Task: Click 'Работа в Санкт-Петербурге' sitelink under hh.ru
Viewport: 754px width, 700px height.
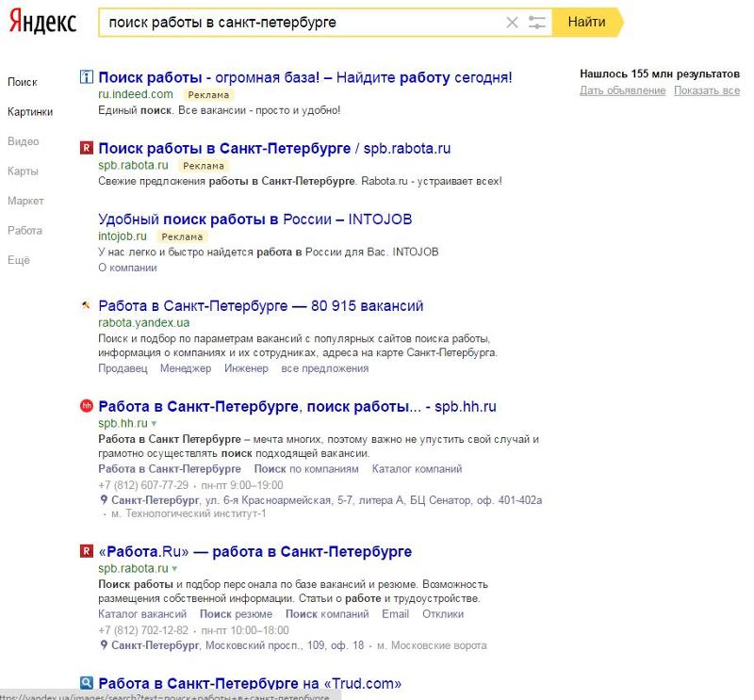Action: tap(170, 469)
